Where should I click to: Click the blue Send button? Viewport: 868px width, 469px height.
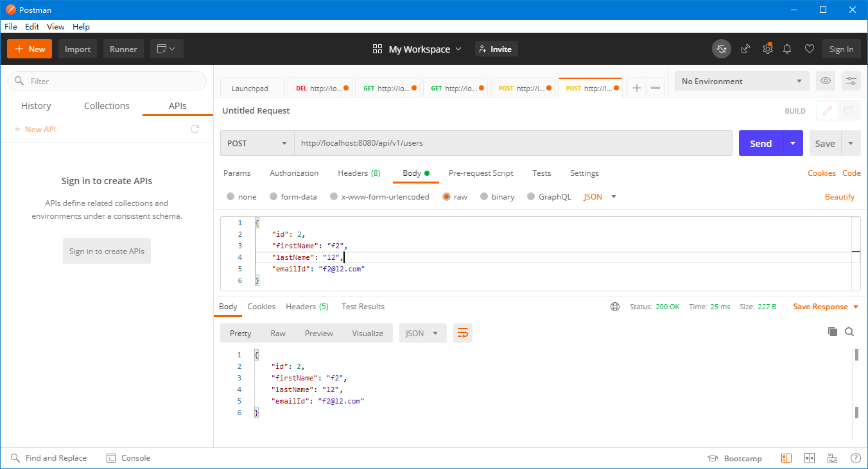coord(761,143)
